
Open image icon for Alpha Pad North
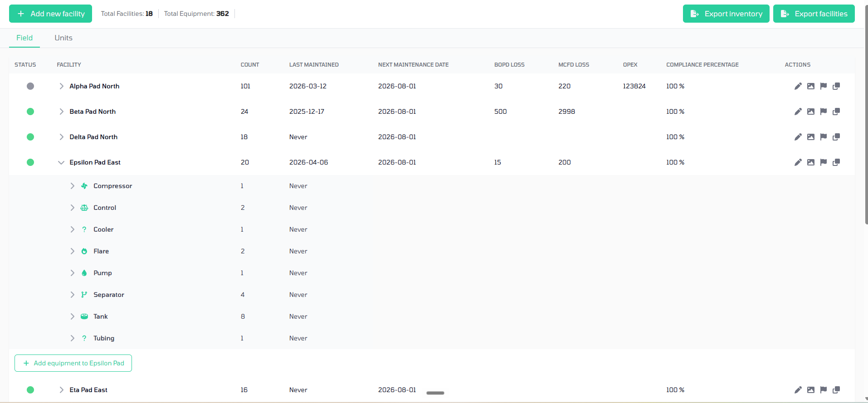(x=811, y=86)
